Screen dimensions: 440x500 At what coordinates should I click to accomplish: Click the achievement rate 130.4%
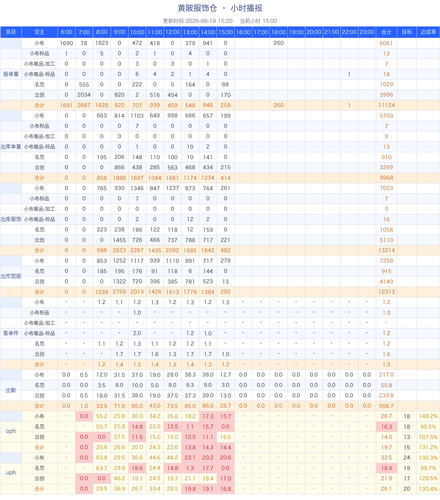tap(428, 489)
